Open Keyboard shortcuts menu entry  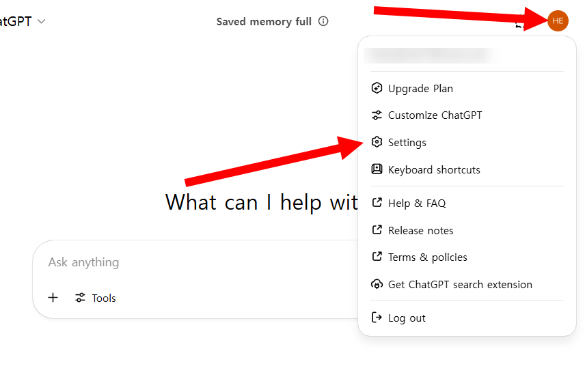467,169
